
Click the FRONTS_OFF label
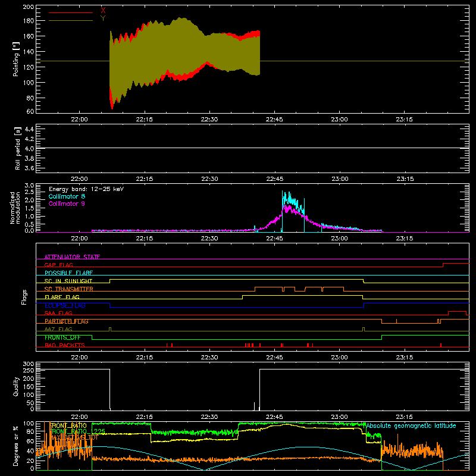[62, 337]
